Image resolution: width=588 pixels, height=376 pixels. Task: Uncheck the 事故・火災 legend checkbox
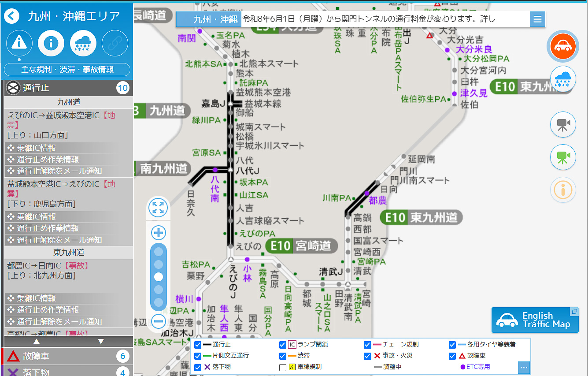(368, 356)
